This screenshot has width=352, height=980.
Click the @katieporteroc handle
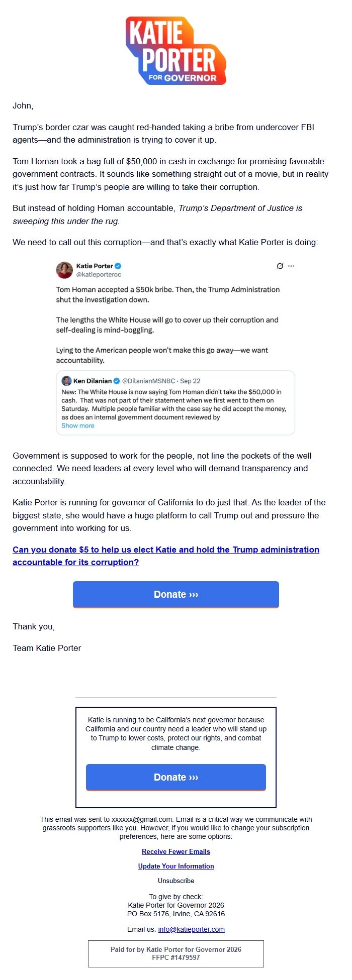tap(99, 275)
